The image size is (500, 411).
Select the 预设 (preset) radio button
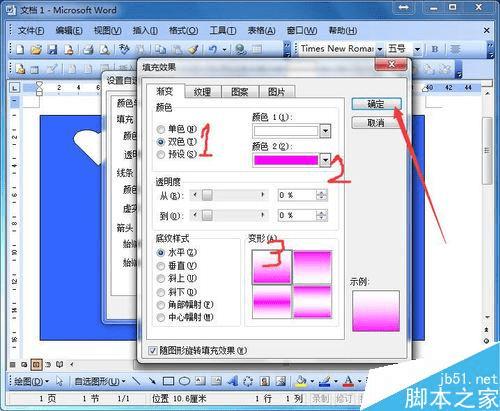[x=161, y=154]
